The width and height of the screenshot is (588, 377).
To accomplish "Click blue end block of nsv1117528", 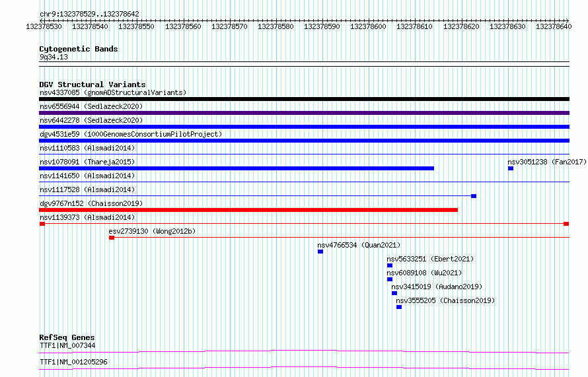I will 474,196.
